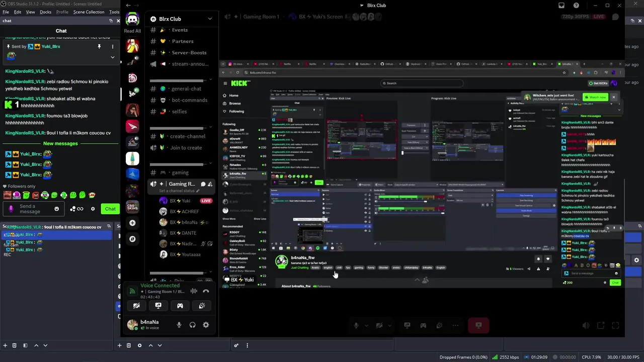Screen dimensions: 644x362
Task: Toggle Discord headphones deafen
Action: coord(192,325)
